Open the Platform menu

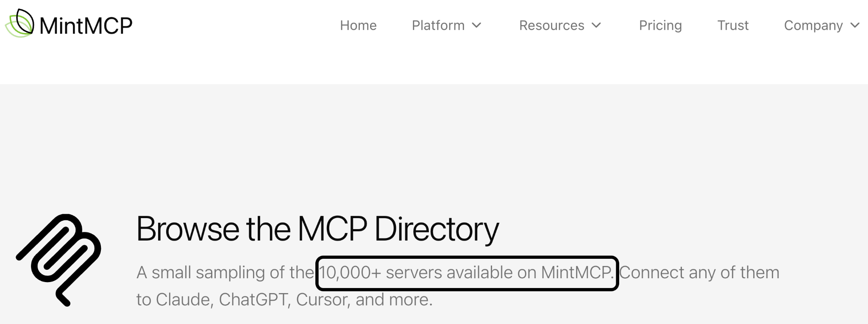pyautogui.click(x=438, y=25)
